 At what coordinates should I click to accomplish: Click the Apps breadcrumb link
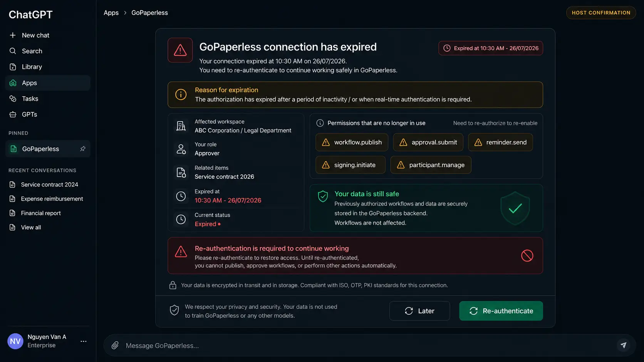tap(111, 13)
